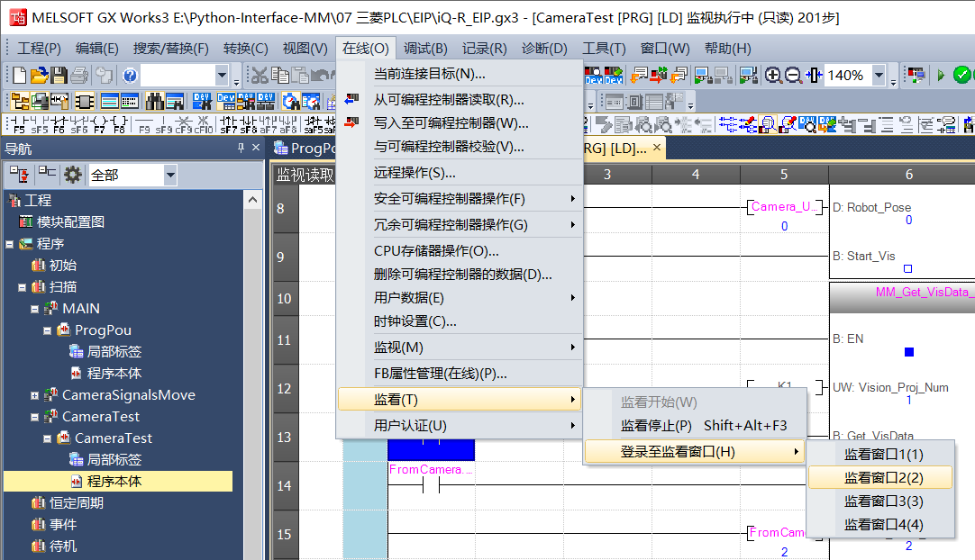This screenshot has width=975, height=560.
Task: Select 恒定周期 in the navigation tree
Action: (76, 502)
